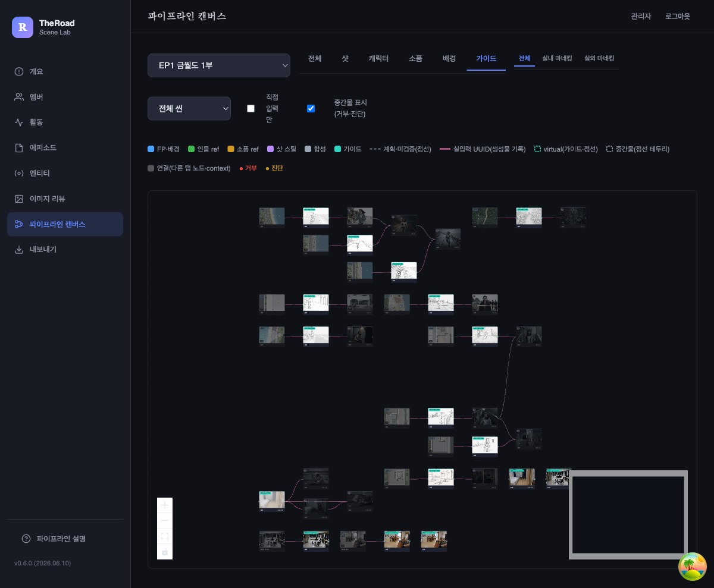Enable the 직접 입력만 checkbox
Viewport: 714px width, 588px height.
click(x=250, y=108)
